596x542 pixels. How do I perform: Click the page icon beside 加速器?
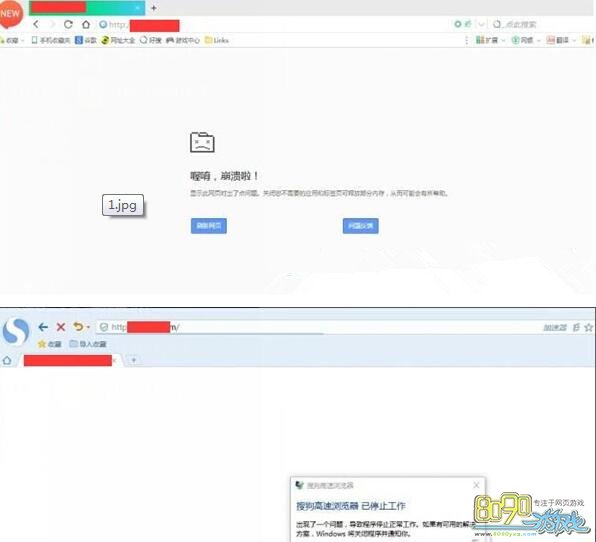[x=576, y=327]
